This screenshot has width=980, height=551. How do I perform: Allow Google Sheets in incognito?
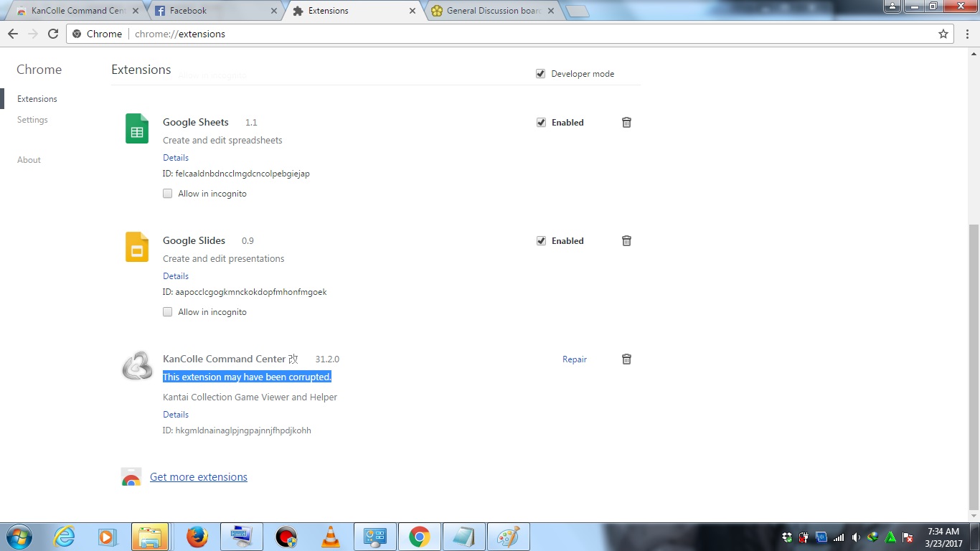167,194
